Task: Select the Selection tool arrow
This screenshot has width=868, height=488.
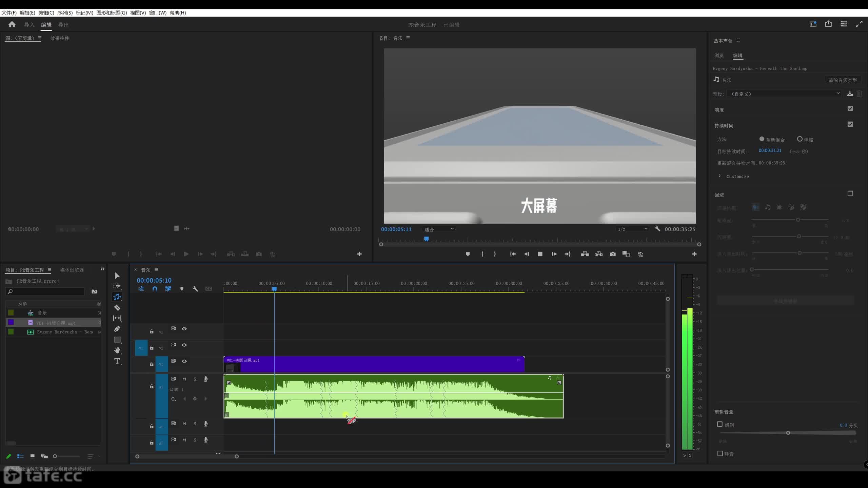Action: (x=117, y=276)
